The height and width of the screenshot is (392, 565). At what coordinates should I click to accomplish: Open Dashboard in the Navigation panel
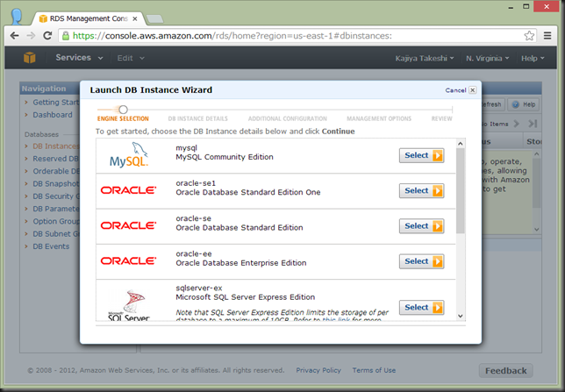pos(53,115)
